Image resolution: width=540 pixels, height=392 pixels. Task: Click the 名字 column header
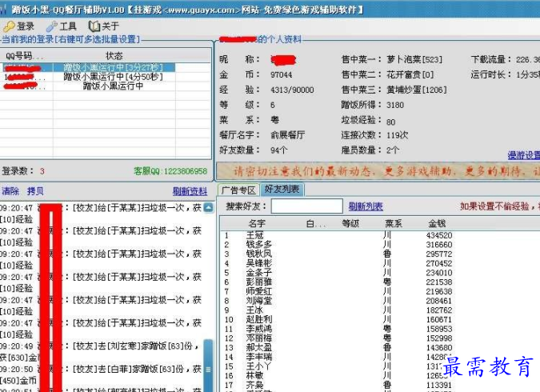tap(257, 223)
